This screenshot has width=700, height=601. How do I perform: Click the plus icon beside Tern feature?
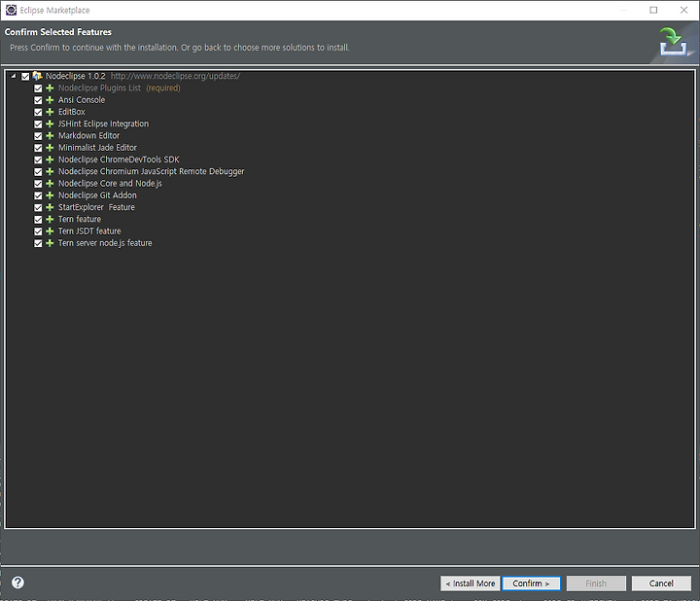pos(50,219)
